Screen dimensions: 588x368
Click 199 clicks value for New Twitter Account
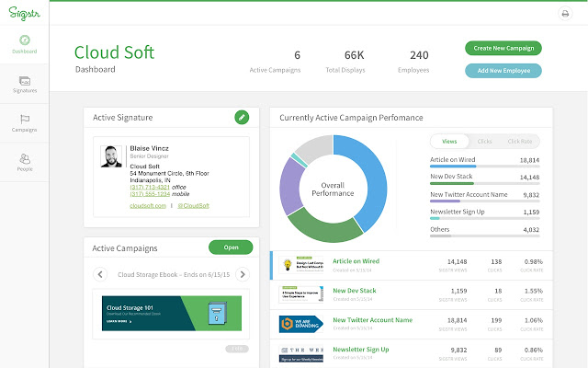[496, 320]
